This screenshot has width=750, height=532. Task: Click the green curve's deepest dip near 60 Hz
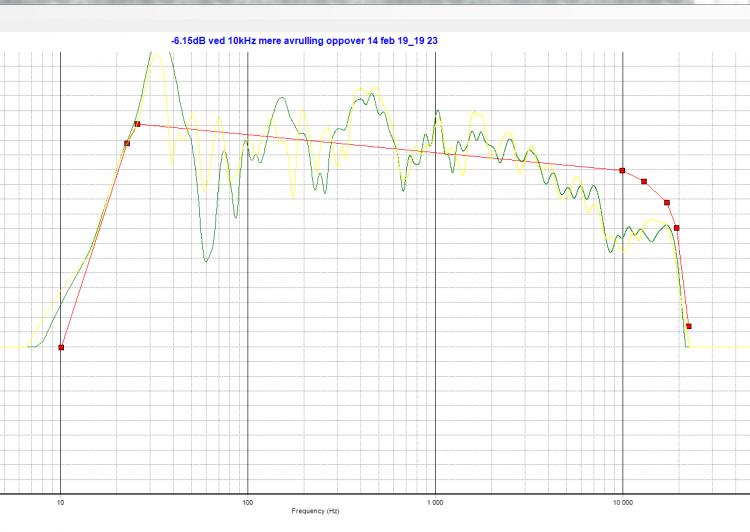206,261
